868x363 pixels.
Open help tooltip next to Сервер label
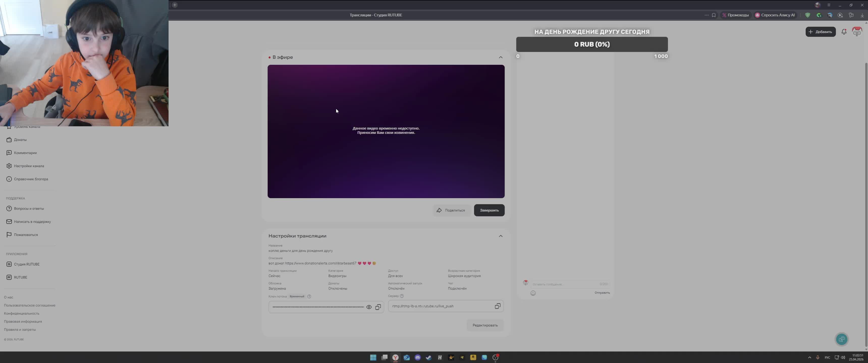(402, 296)
